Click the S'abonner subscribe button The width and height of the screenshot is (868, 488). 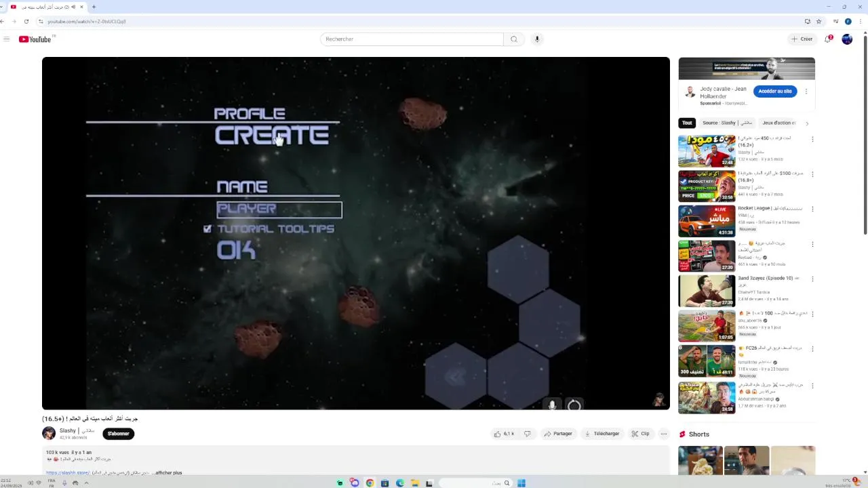click(118, 434)
